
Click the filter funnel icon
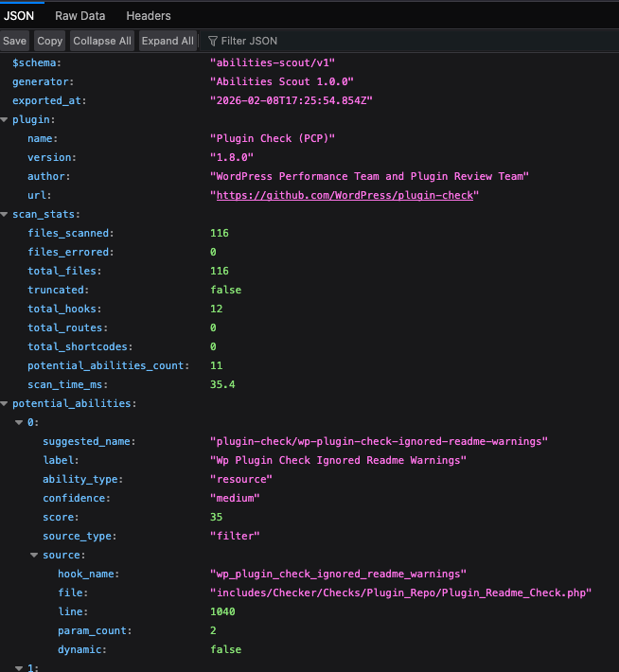213,41
